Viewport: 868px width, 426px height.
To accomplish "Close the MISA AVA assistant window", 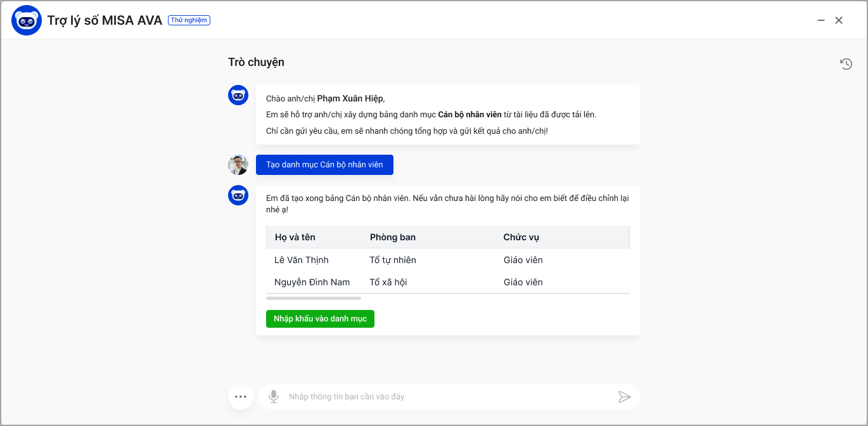I will pyautogui.click(x=839, y=20).
